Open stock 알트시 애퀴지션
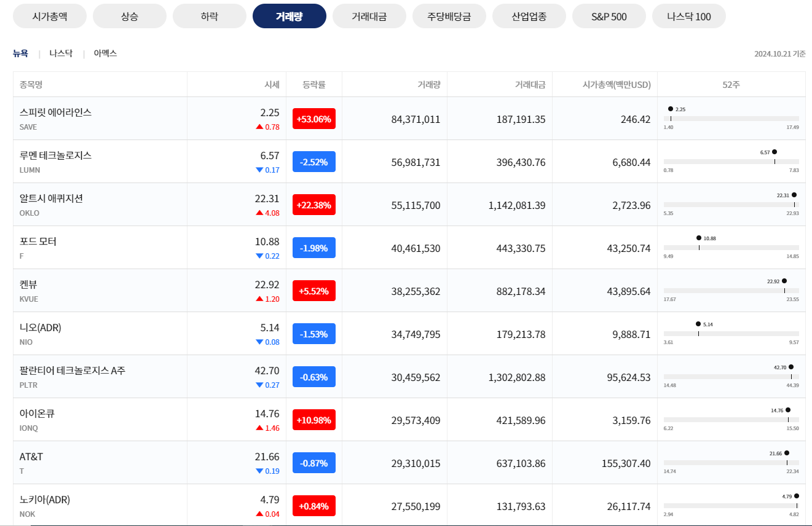 point(51,198)
